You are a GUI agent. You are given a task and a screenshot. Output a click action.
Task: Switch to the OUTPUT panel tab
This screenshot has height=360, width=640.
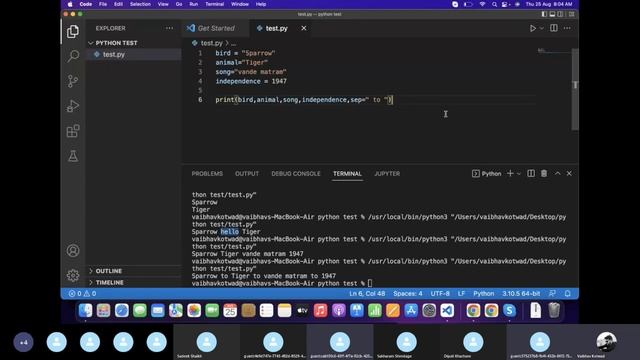pyautogui.click(x=247, y=173)
